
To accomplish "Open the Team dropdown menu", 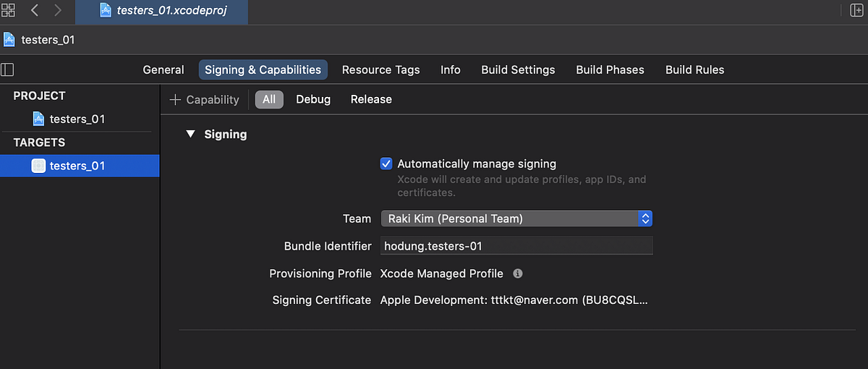I will tap(516, 219).
